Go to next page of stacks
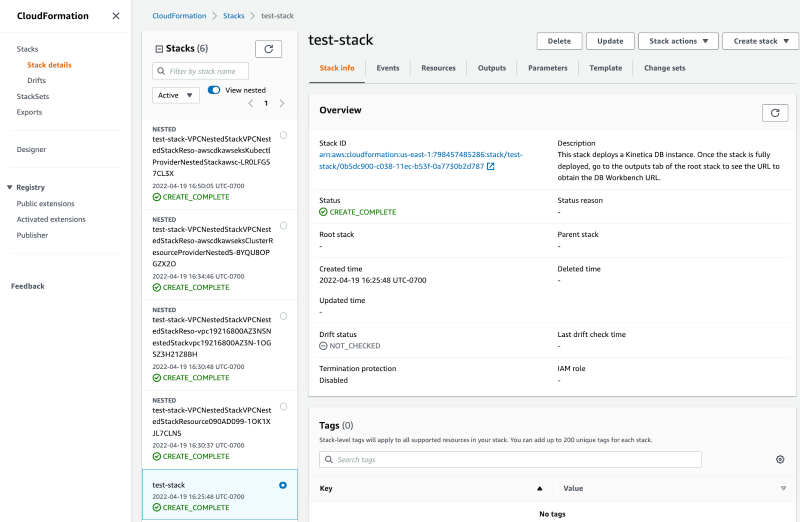This screenshot has width=800, height=522. 282,103
